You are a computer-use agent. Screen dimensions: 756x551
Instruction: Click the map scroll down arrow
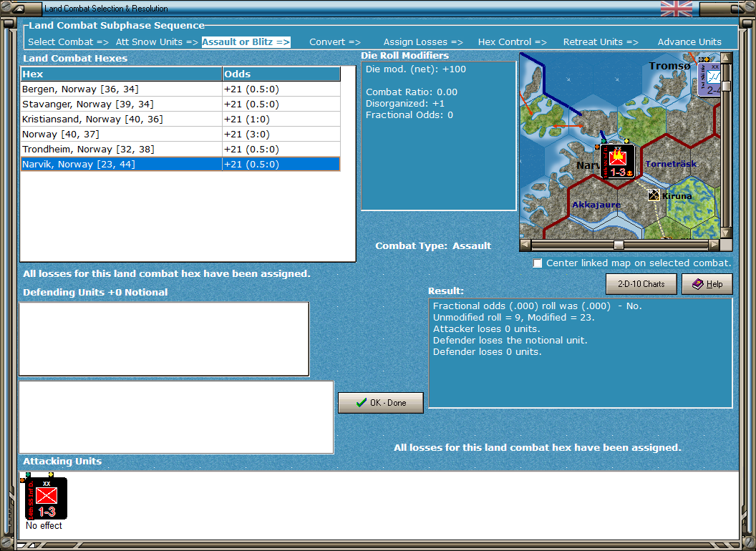pos(726,233)
